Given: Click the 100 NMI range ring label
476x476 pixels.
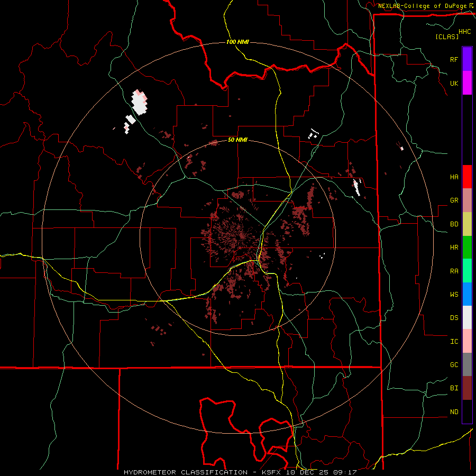Looking at the screenshot, I should [237, 42].
